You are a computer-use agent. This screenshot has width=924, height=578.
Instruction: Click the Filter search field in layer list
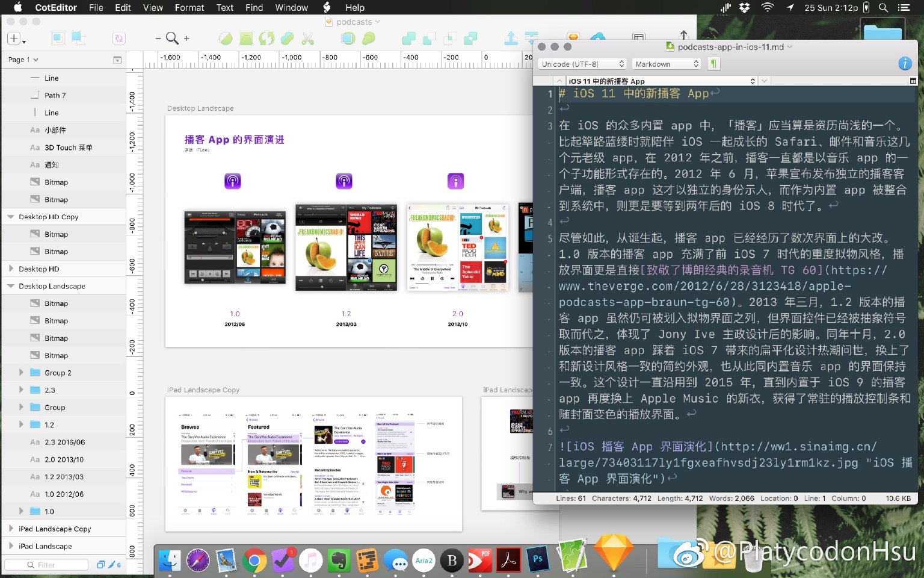[46, 565]
